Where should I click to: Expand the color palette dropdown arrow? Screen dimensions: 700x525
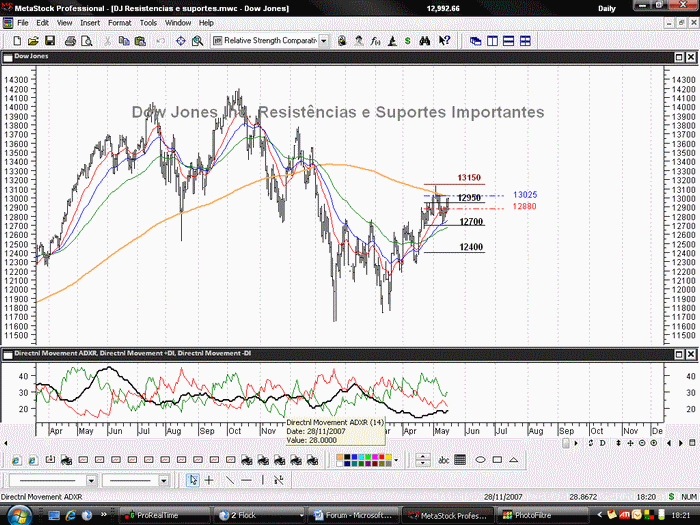(x=396, y=460)
